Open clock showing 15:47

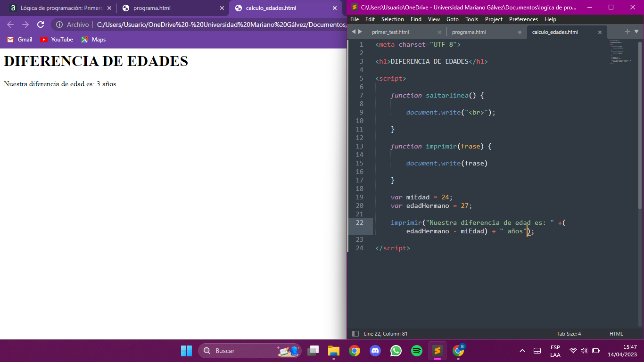622,351
